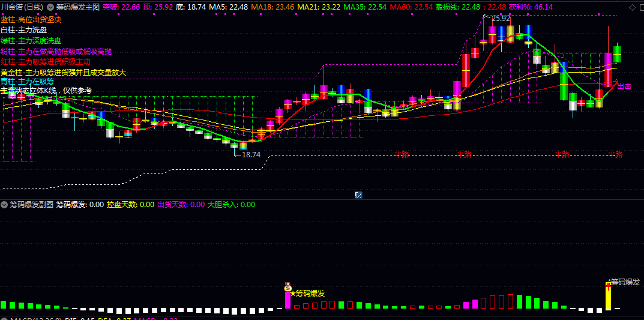Open the 筹码爆发副图 indicator dropdown arrow
644x320 pixels.
pyautogui.click(x=5, y=205)
